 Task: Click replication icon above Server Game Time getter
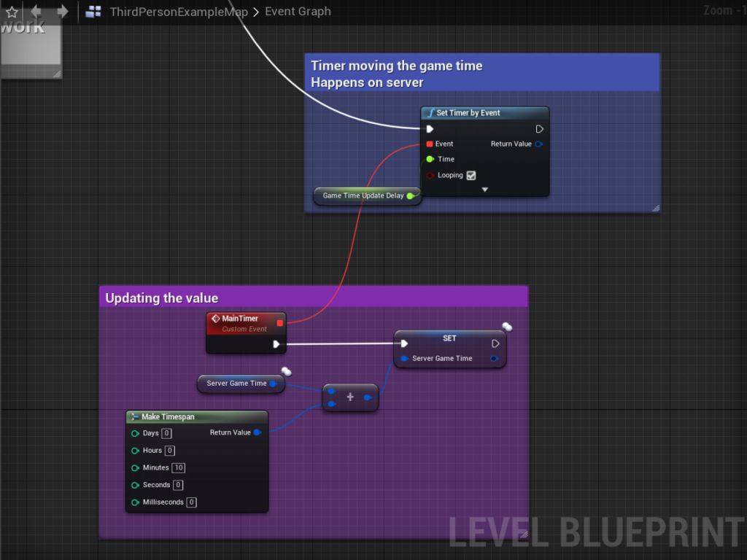[286, 371]
